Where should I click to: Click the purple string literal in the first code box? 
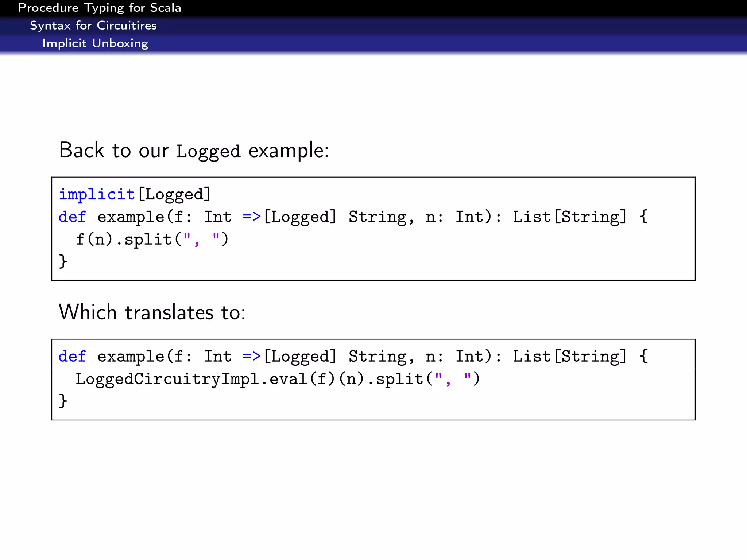click(201, 240)
